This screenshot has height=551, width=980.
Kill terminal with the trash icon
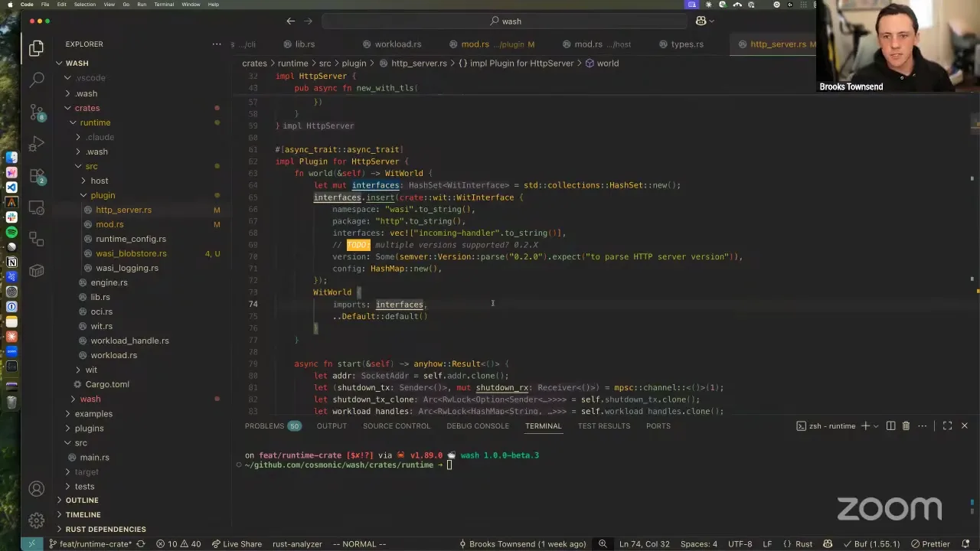(x=906, y=426)
